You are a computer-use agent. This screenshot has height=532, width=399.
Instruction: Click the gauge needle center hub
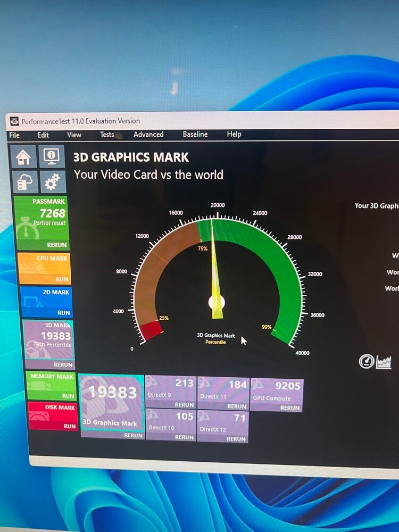(x=216, y=302)
